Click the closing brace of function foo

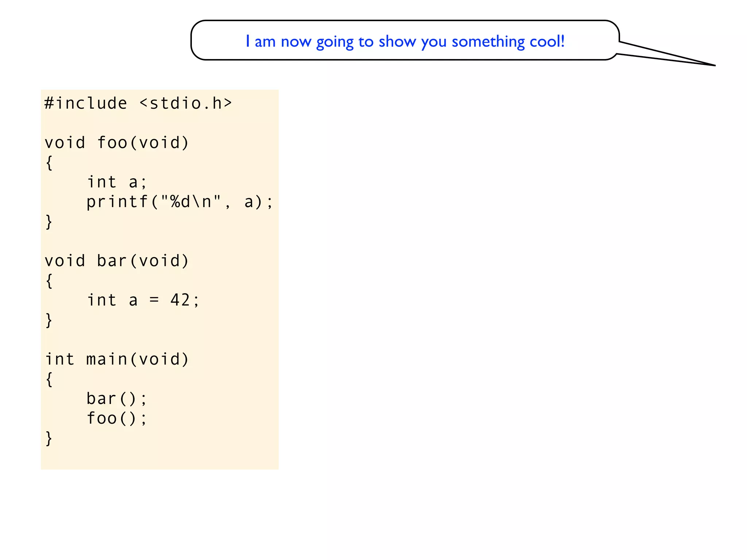click(x=49, y=222)
